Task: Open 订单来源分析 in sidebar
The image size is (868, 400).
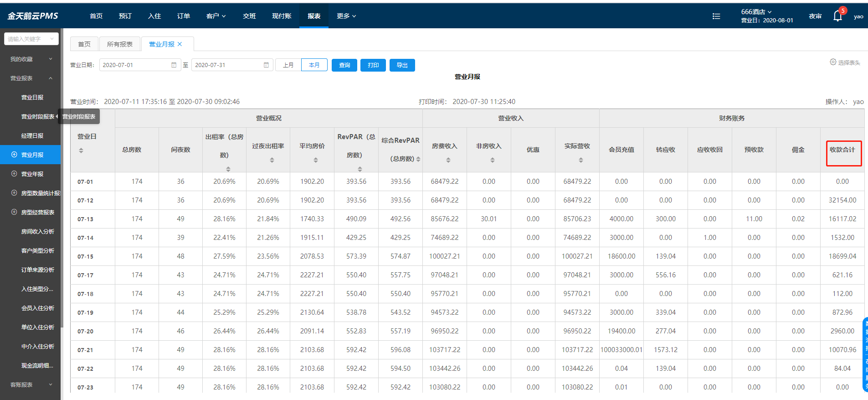Action: 37,270
